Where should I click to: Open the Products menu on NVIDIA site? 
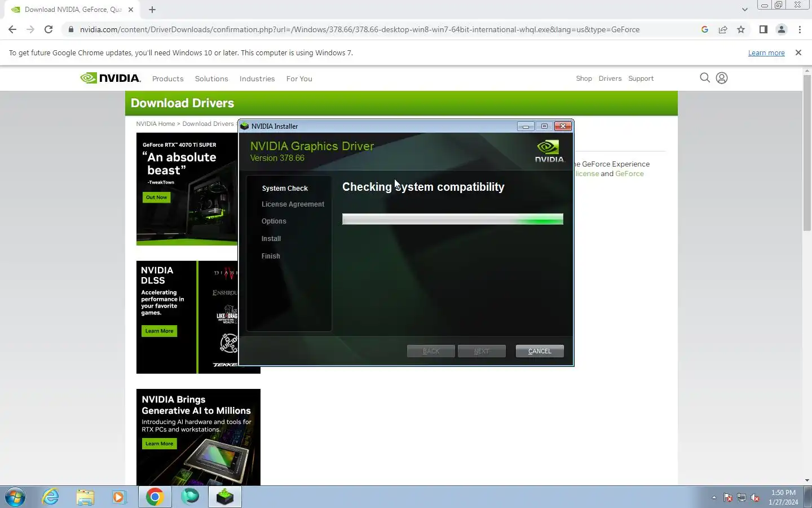(x=168, y=78)
